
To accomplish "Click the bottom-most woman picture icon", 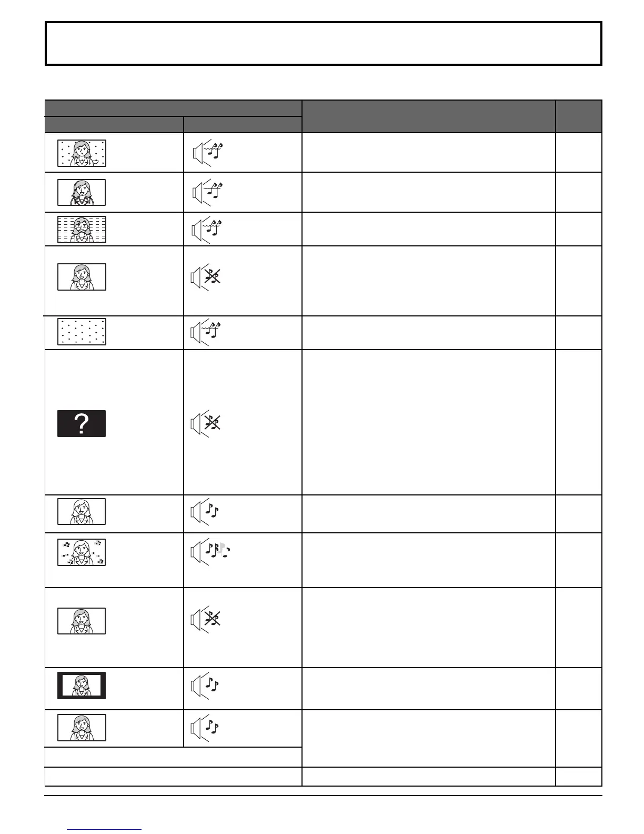I will 82,728.
